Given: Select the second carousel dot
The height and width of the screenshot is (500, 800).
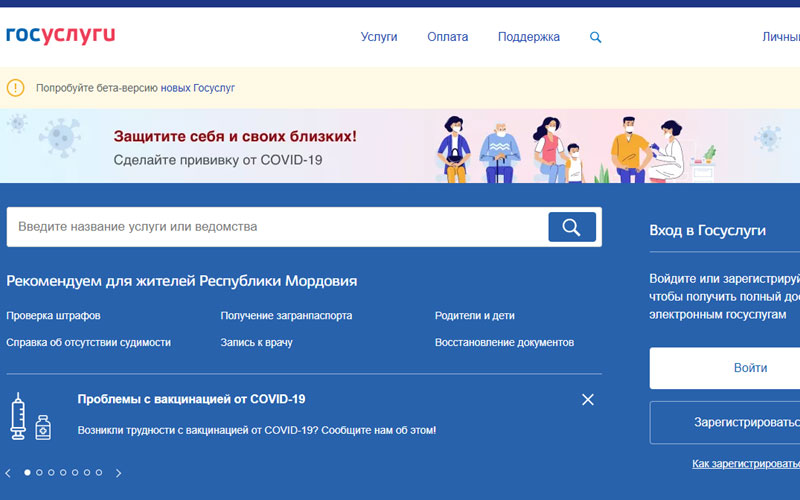Looking at the screenshot, I should click(39, 472).
